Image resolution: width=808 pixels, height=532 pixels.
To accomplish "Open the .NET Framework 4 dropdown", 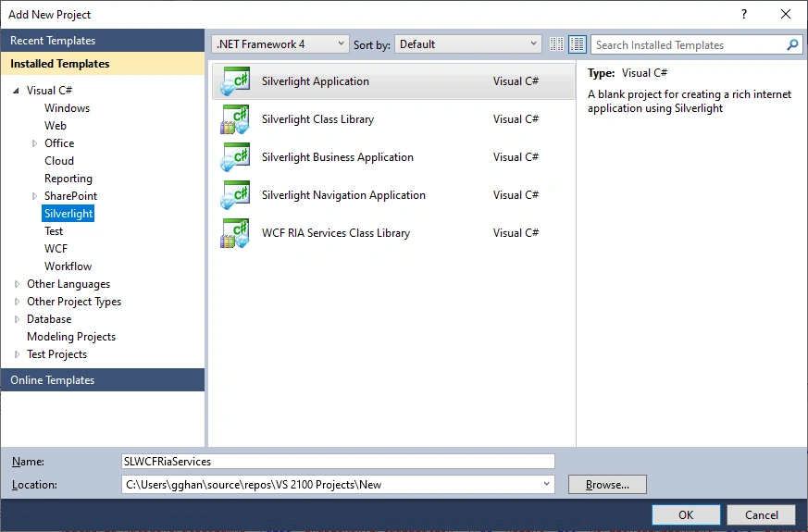I will (280, 44).
